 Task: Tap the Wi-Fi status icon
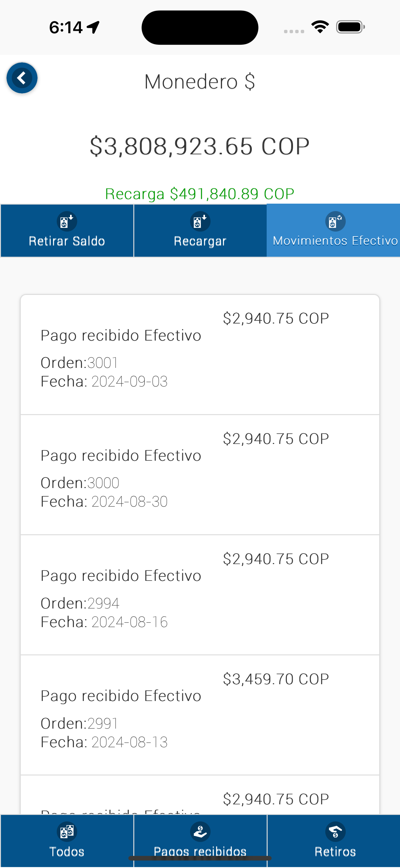[320, 27]
